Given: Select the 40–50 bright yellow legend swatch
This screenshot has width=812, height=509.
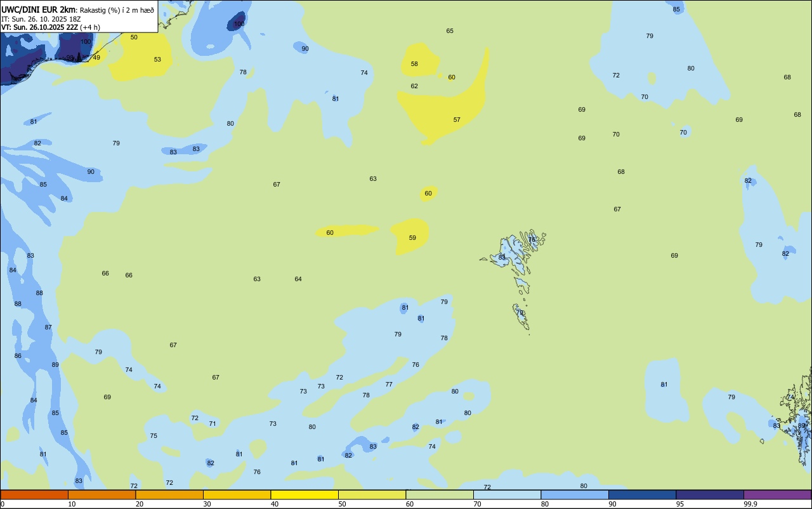Looking at the screenshot, I should (304, 494).
